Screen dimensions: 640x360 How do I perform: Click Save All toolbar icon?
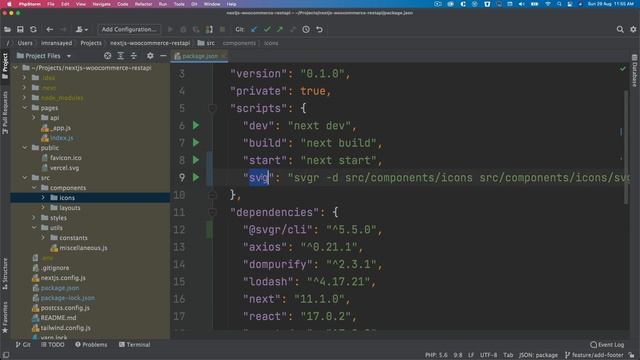coord(20,29)
